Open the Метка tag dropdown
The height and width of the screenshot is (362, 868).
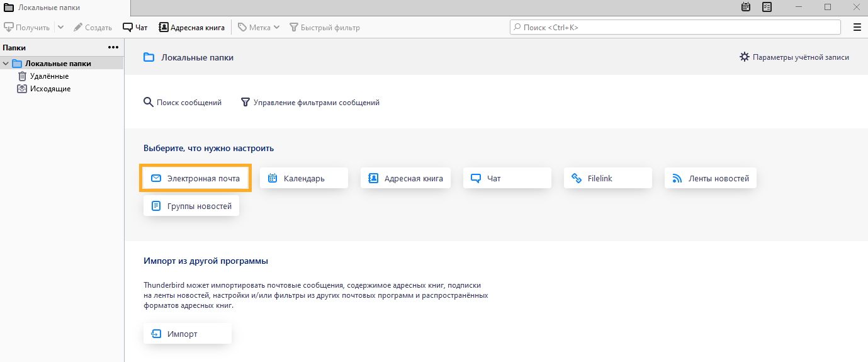coord(259,27)
